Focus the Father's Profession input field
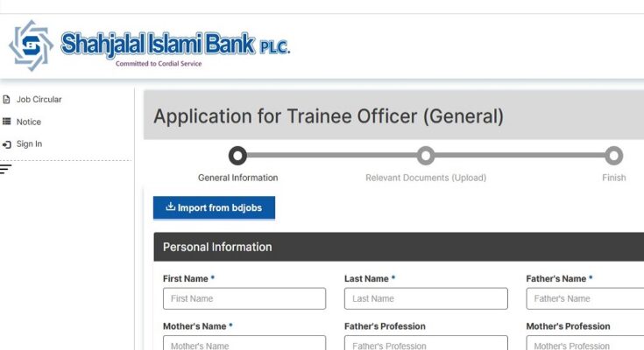 pyautogui.click(x=425, y=345)
